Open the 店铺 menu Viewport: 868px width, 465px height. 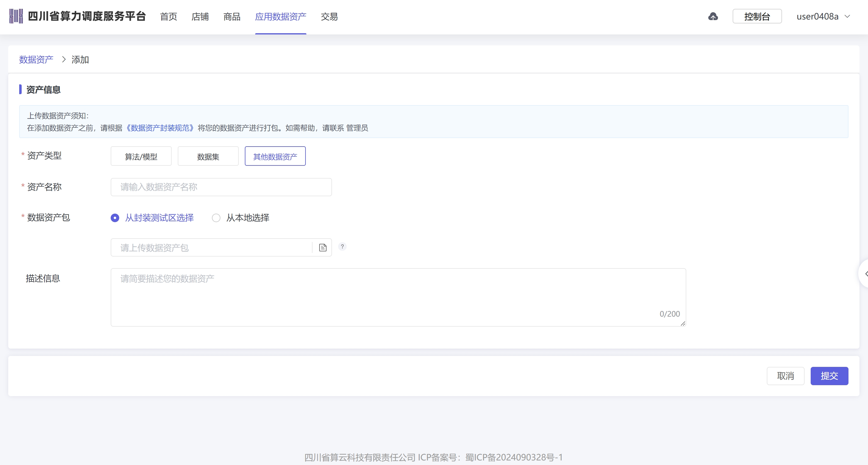(x=200, y=16)
